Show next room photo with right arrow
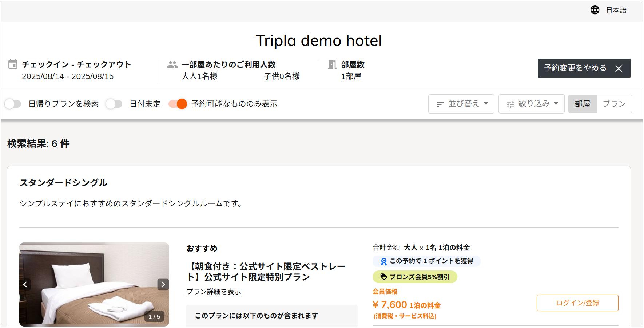 coord(163,284)
